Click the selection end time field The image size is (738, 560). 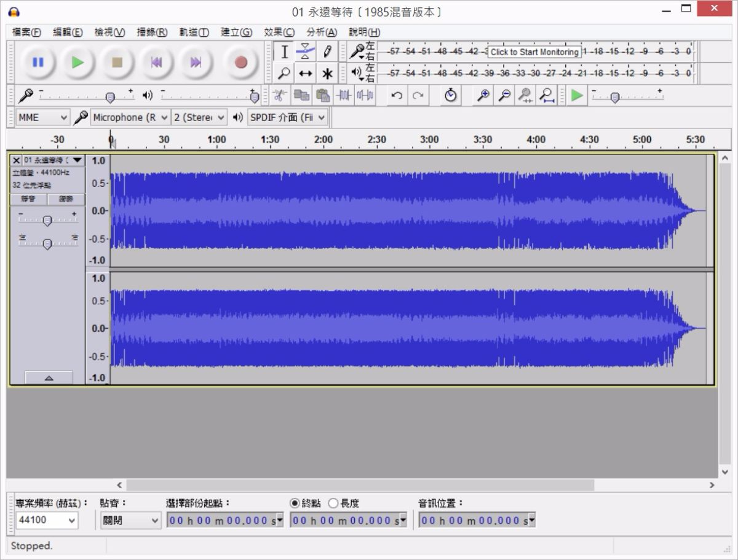[349, 521]
